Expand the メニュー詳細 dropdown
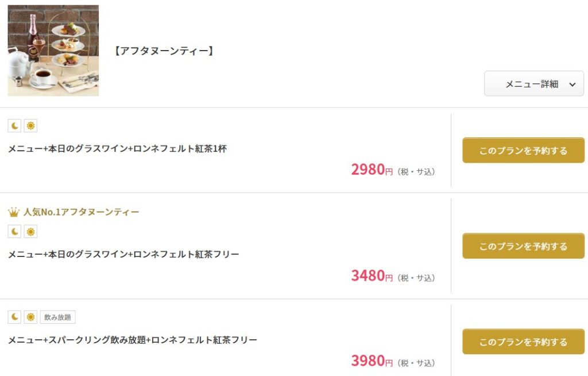 (534, 84)
